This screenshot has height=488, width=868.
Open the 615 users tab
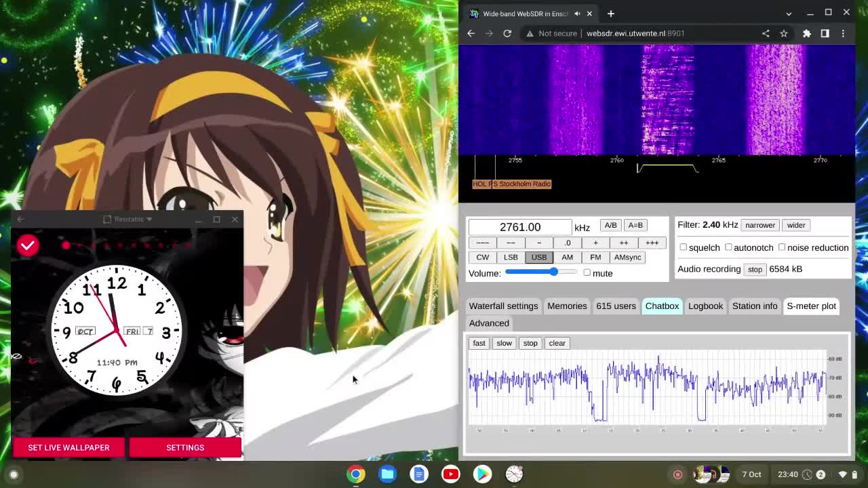[x=616, y=306]
